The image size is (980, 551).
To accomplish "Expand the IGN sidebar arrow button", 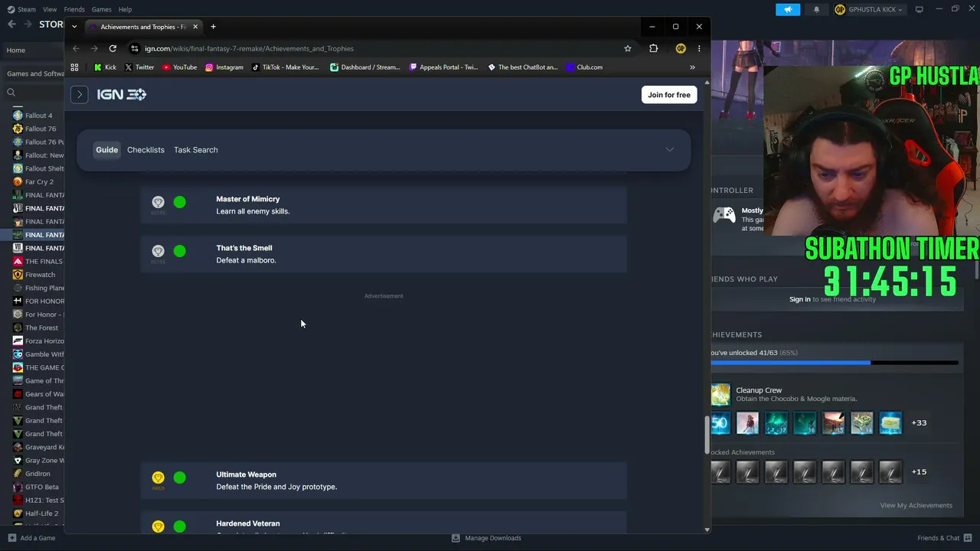I will [x=80, y=94].
